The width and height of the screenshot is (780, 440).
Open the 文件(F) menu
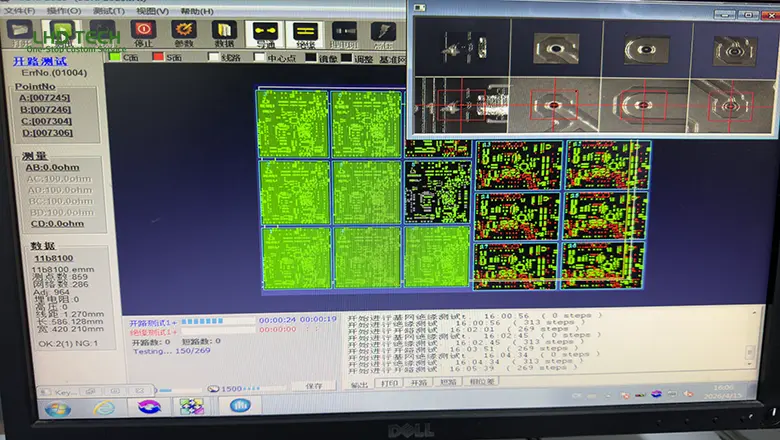click(x=20, y=10)
